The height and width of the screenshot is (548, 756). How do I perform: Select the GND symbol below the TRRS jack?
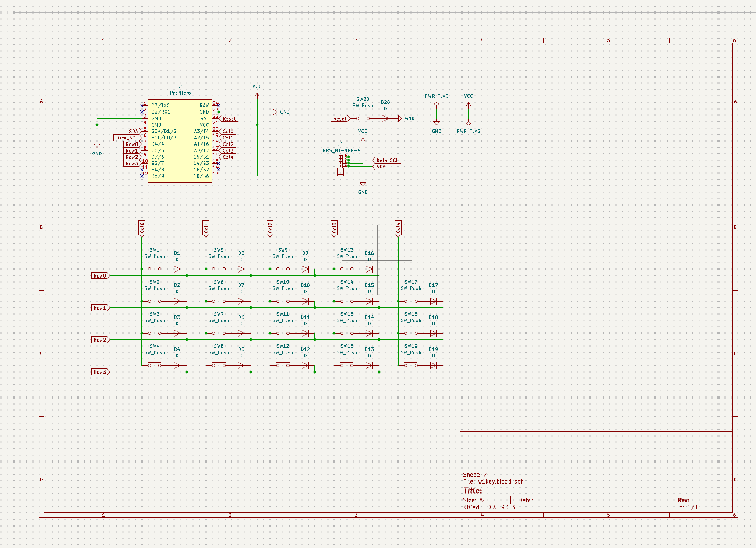(363, 184)
